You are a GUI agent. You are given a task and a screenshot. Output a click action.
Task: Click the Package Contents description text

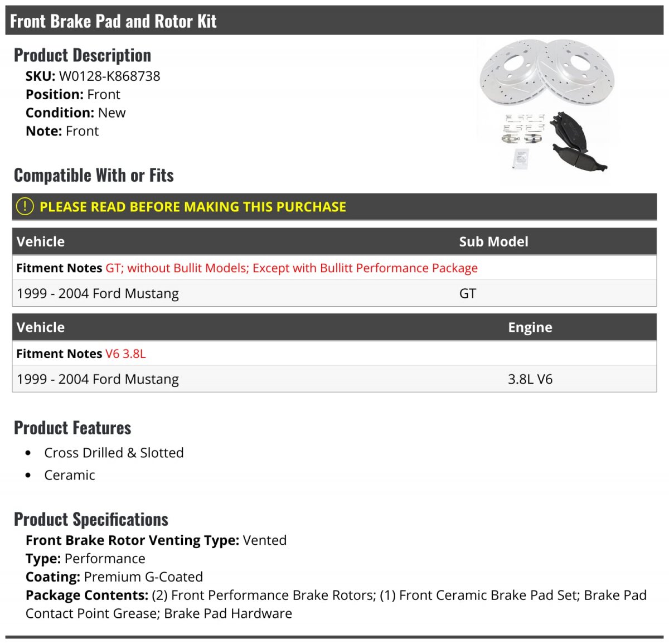click(336, 604)
